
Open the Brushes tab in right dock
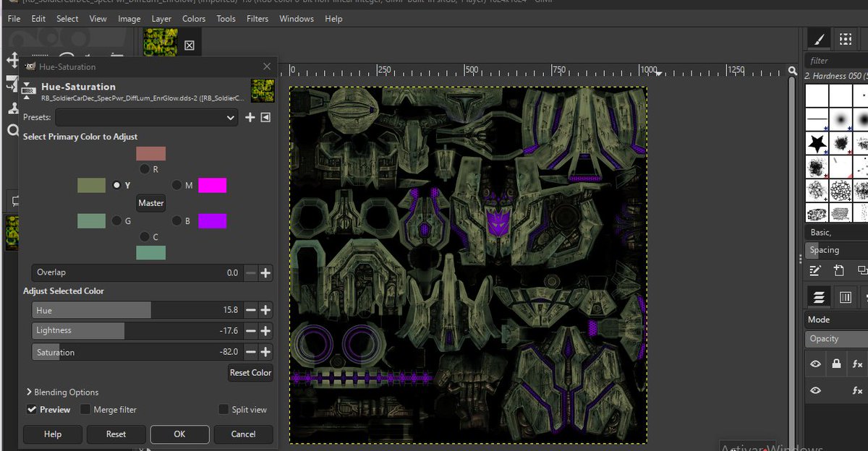click(819, 39)
